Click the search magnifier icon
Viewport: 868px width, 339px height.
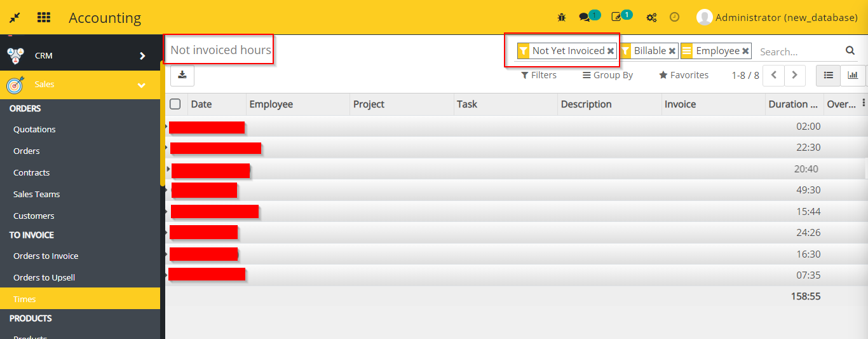pyautogui.click(x=850, y=51)
